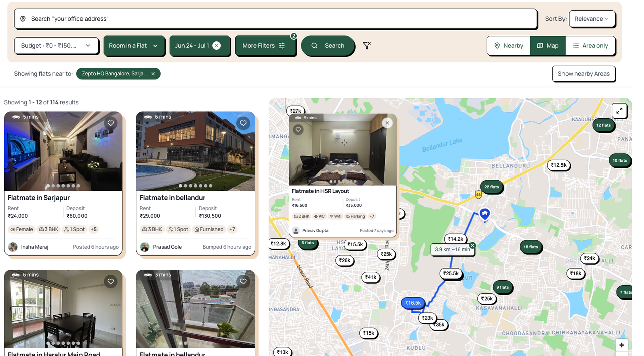Click the green Search button
This screenshot has height=356, width=644.
point(328,46)
